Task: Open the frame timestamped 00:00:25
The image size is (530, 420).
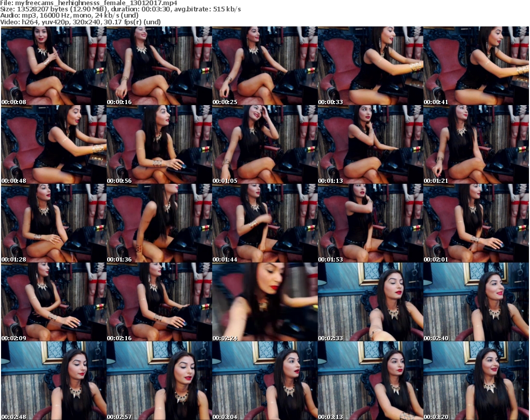Action: point(264,66)
